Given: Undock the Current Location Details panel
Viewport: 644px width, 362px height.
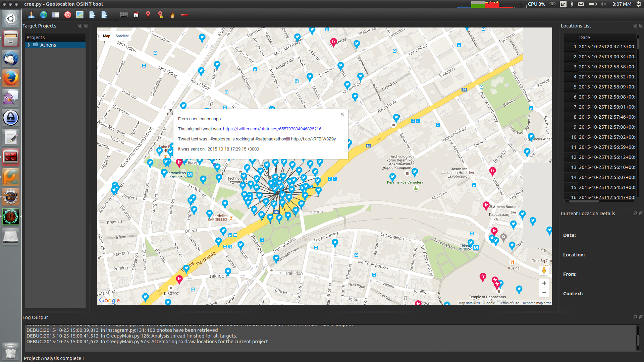Looking at the screenshot, I should click(x=635, y=213).
